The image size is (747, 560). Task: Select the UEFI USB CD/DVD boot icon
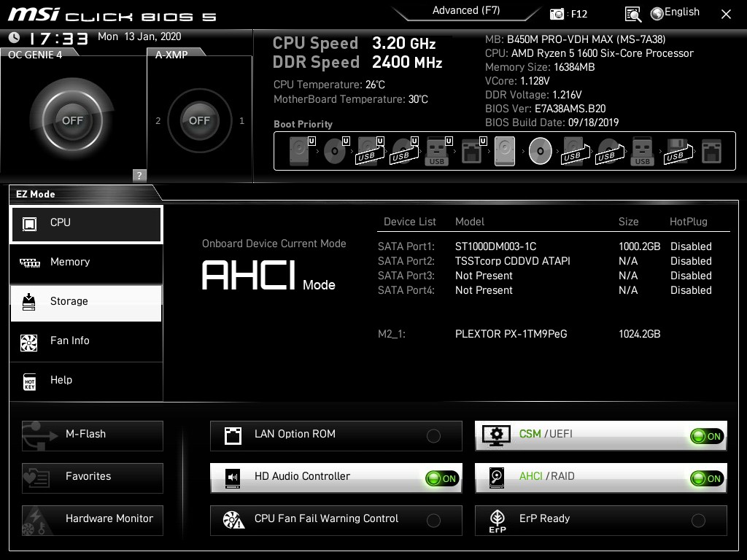point(404,151)
